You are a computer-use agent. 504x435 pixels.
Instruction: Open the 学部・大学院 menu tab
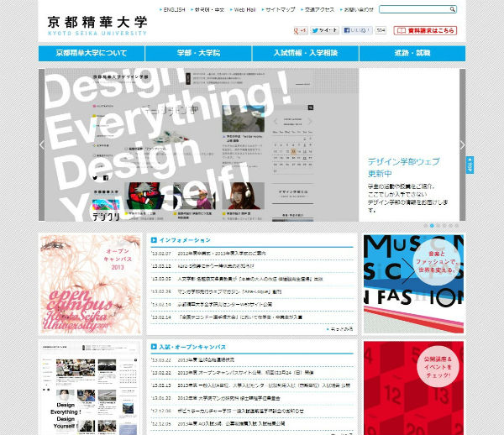point(198,54)
